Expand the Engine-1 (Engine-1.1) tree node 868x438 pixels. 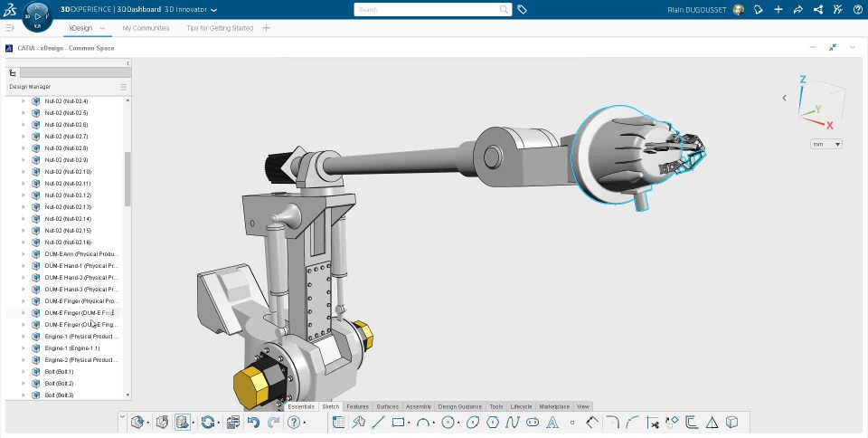[24, 348]
